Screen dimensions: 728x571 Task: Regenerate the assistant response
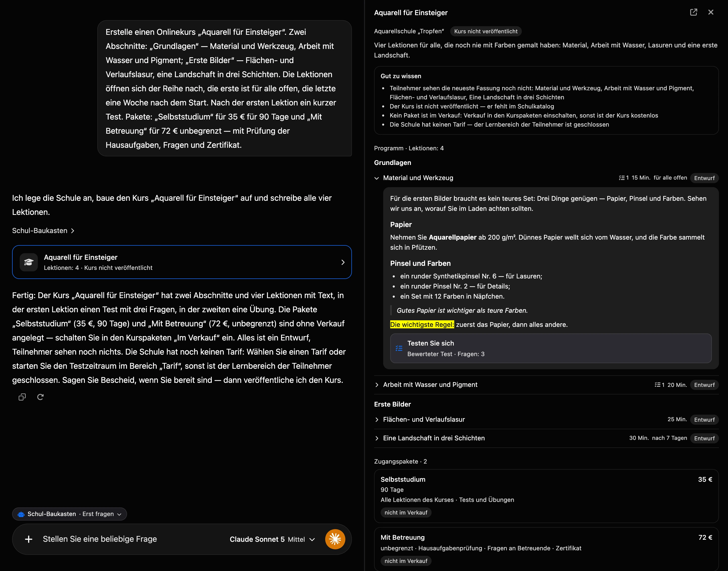[x=40, y=397]
